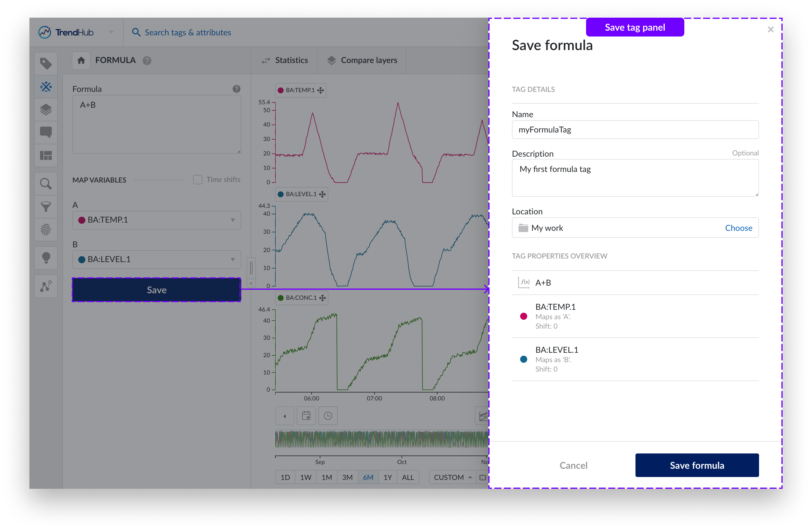This screenshot has width=812, height=530.
Task: Open the fingerprint sidebar icon
Action: (x=46, y=230)
